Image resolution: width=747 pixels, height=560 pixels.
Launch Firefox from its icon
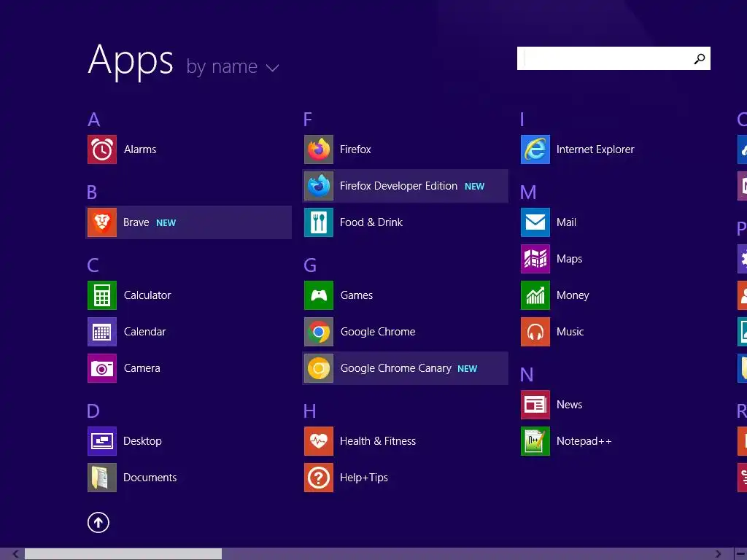point(319,149)
